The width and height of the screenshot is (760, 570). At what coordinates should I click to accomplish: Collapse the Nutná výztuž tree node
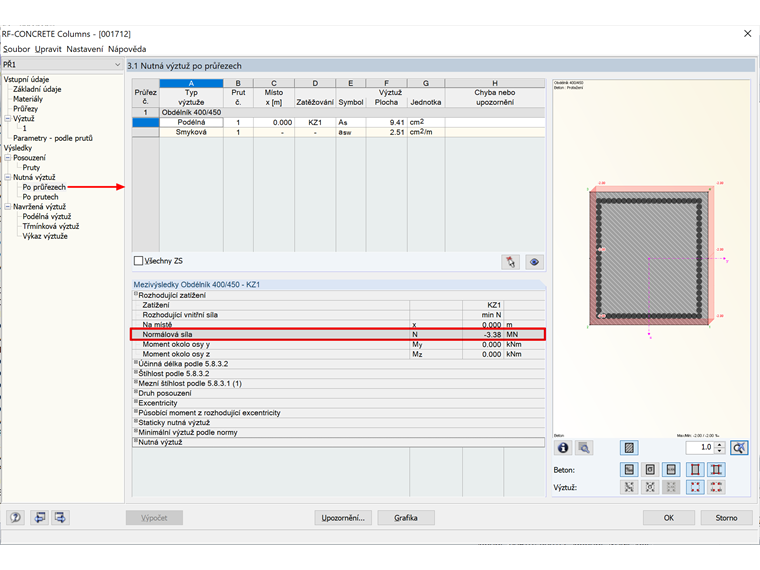7,177
